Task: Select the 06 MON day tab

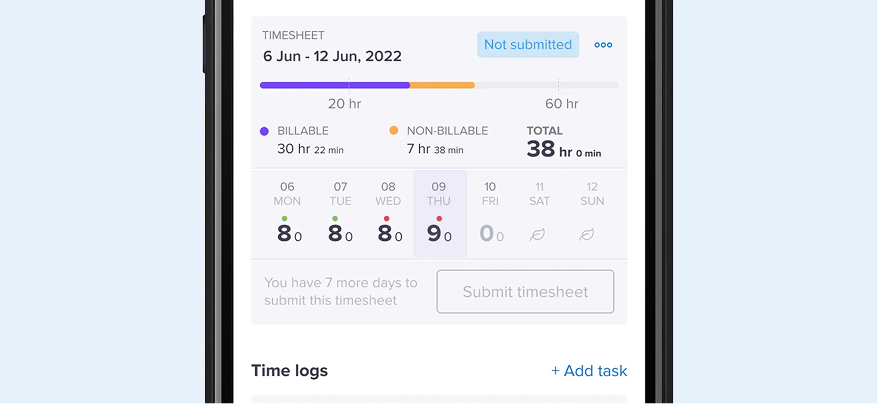Action: pos(287,213)
